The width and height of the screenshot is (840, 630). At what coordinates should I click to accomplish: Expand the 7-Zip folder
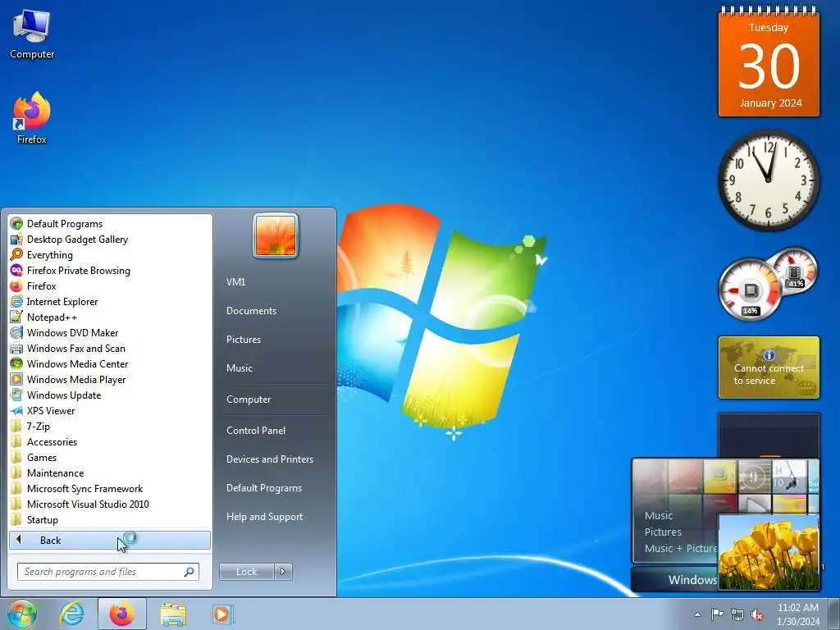point(111,427)
